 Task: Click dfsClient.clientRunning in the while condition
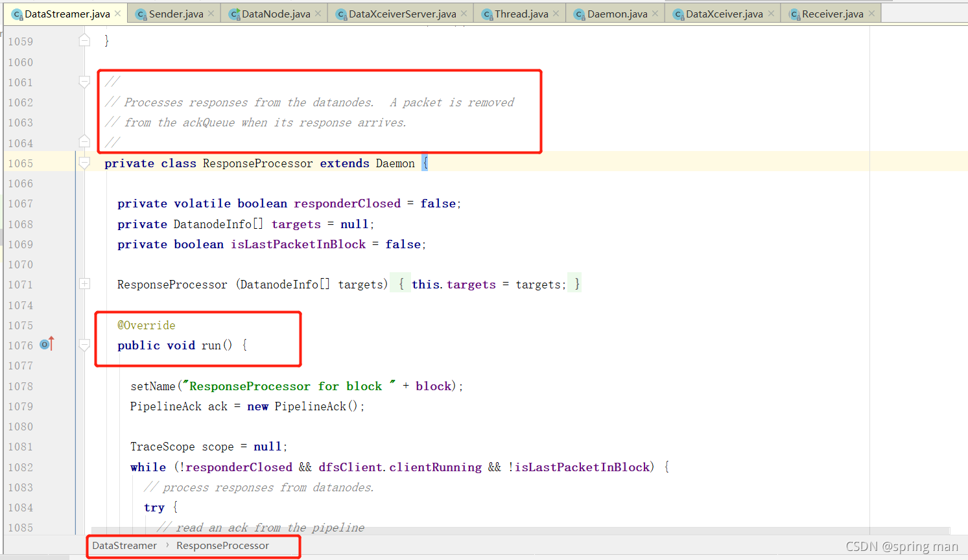[x=400, y=467]
